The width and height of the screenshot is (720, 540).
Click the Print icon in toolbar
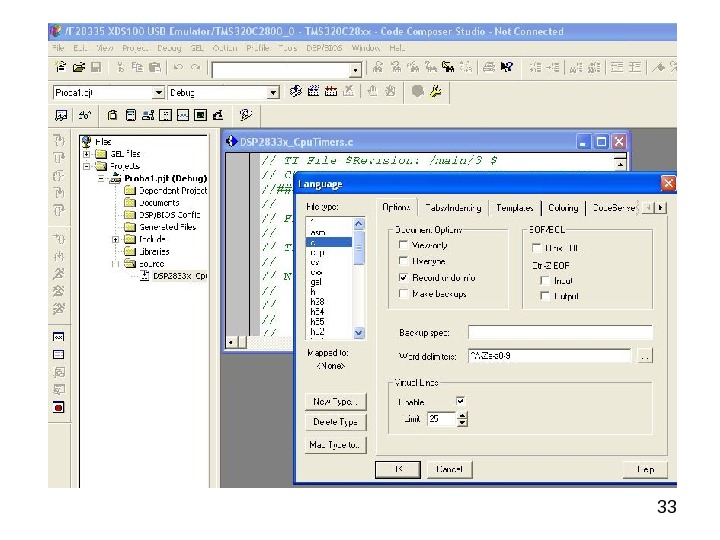[x=489, y=68]
